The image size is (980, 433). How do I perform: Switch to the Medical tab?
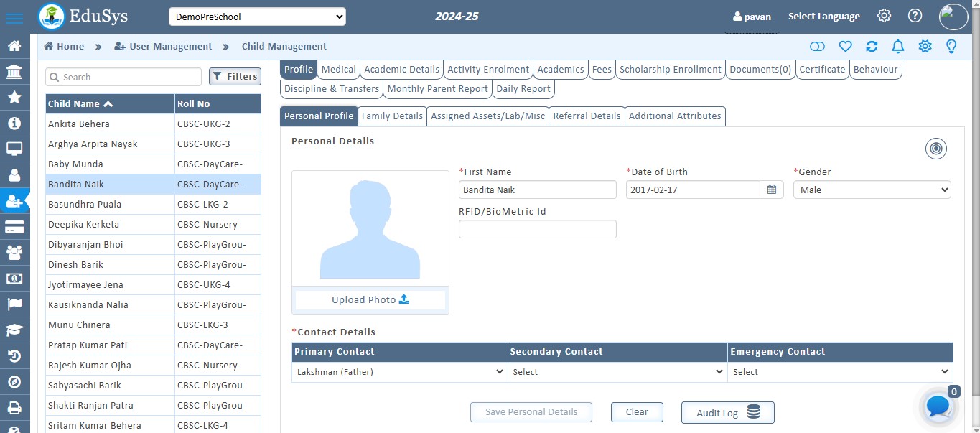(x=338, y=70)
